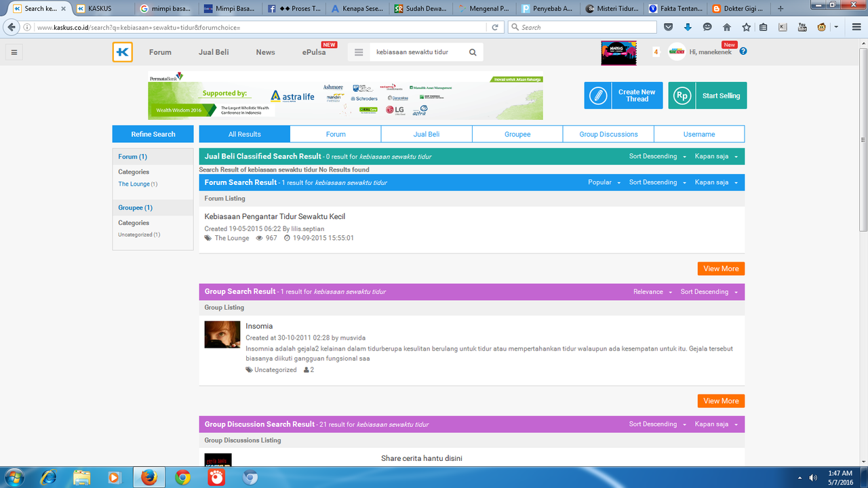Click the Firefox Search input field
The width and height of the screenshot is (868, 488).
582,27
